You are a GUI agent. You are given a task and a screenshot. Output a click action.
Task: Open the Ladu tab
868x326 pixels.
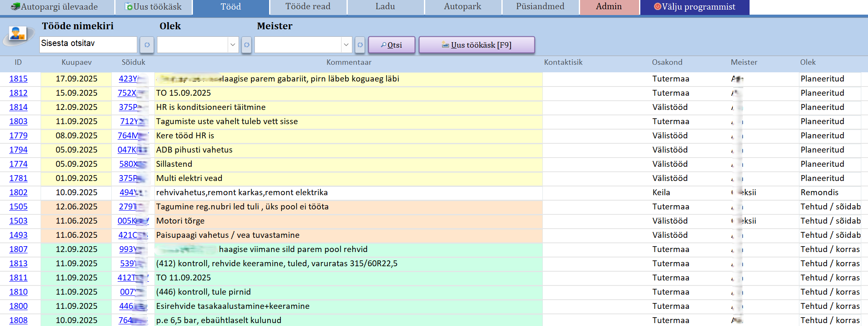click(x=385, y=7)
